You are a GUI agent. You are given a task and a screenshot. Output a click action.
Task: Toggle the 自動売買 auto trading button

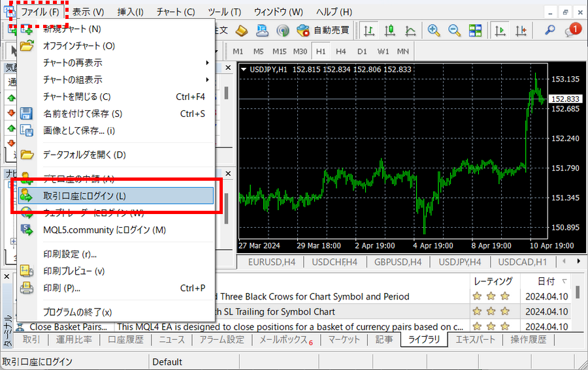pyautogui.click(x=323, y=30)
